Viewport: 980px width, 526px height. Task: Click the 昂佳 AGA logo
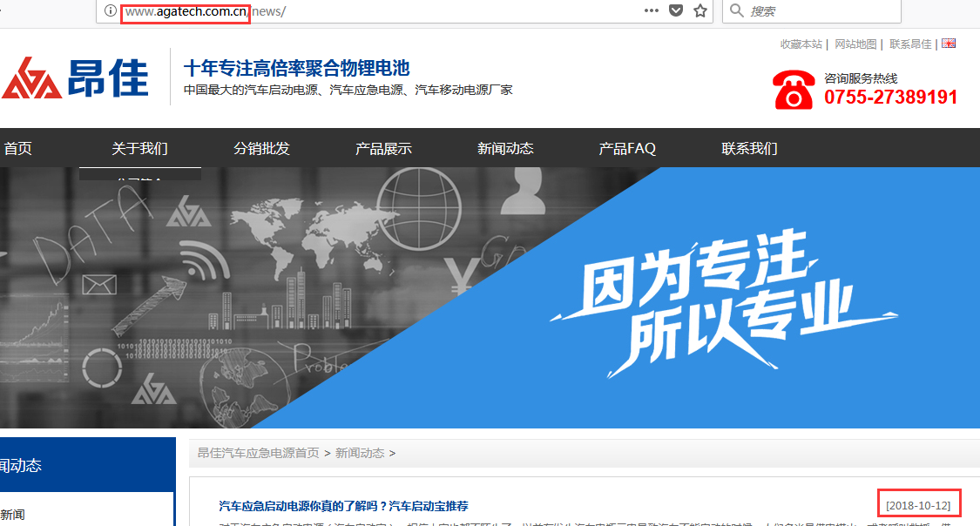(76, 78)
